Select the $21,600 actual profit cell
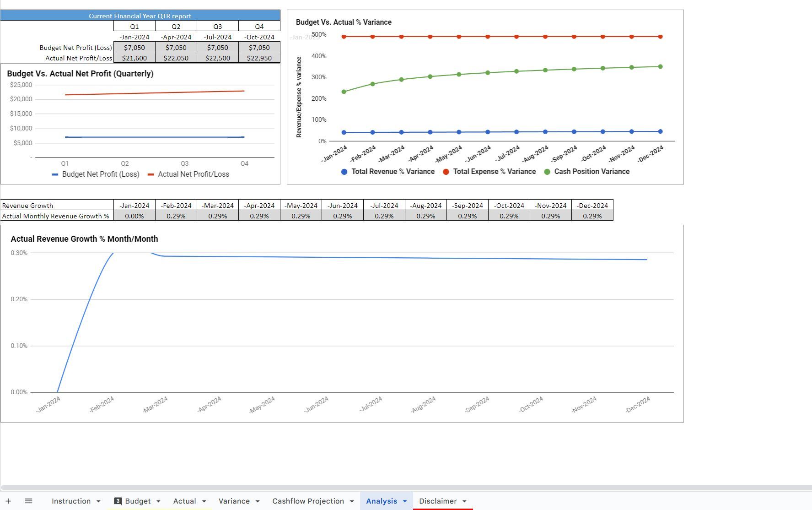Image resolution: width=812 pixels, height=510 pixels. pos(134,58)
